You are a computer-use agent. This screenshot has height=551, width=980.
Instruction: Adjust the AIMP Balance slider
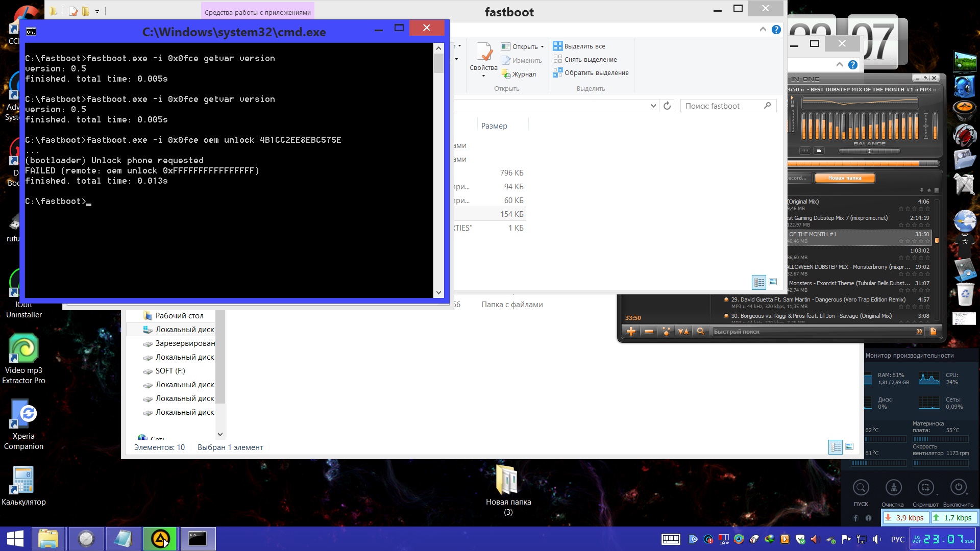point(869,151)
